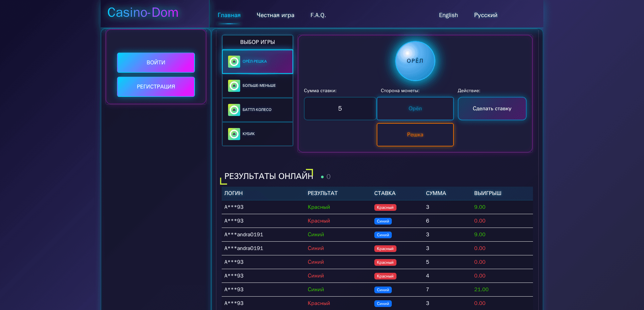Click the БАТТЛ-КОЛЕСО game icon

point(234,110)
